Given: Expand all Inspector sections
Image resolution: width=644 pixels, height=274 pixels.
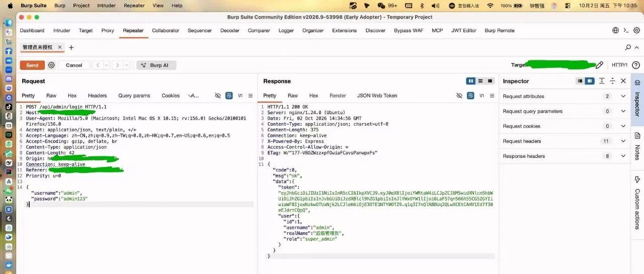Looking at the screenshot, I should (x=602, y=81).
